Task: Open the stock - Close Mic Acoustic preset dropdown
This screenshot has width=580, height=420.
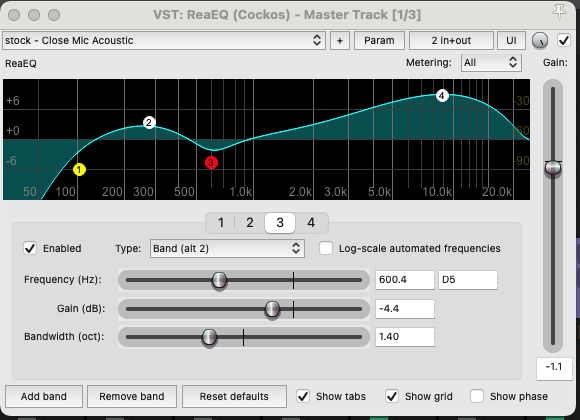Action: [164, 40]
